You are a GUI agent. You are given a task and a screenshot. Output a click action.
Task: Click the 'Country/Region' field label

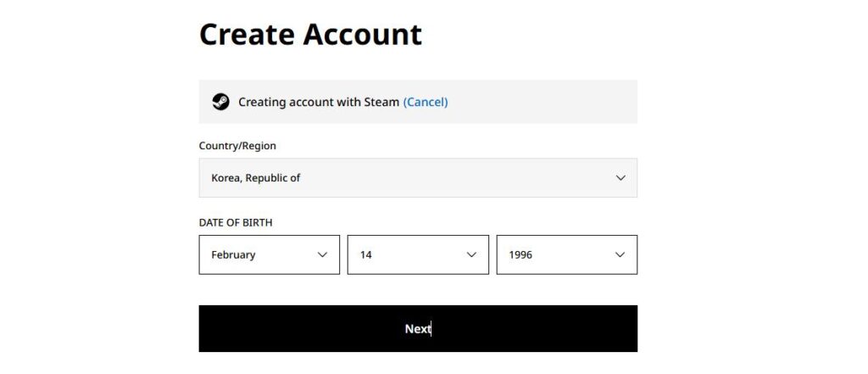click(x=237, y=146)
